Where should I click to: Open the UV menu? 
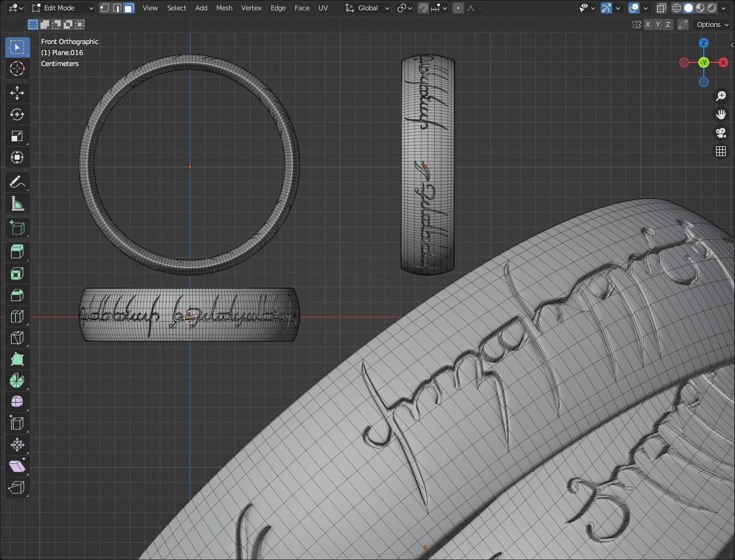click(x=323, y=8)
